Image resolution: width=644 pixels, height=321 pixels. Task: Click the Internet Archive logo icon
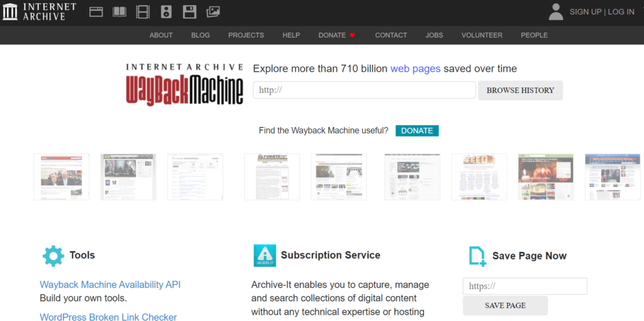coord(10,11)
